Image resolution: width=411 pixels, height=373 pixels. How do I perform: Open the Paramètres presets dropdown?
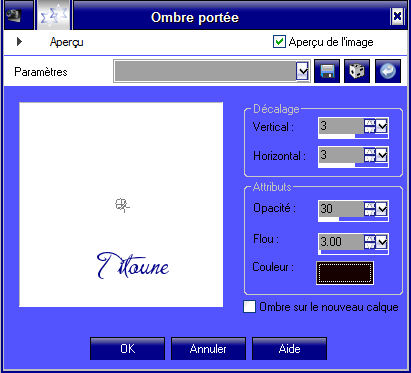(302, 71)
